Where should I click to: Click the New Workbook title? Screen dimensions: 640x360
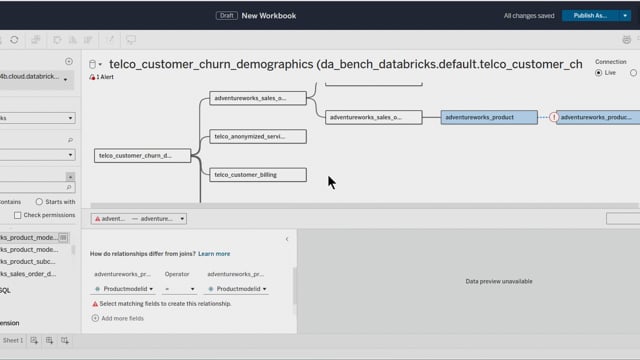(269, 16)
